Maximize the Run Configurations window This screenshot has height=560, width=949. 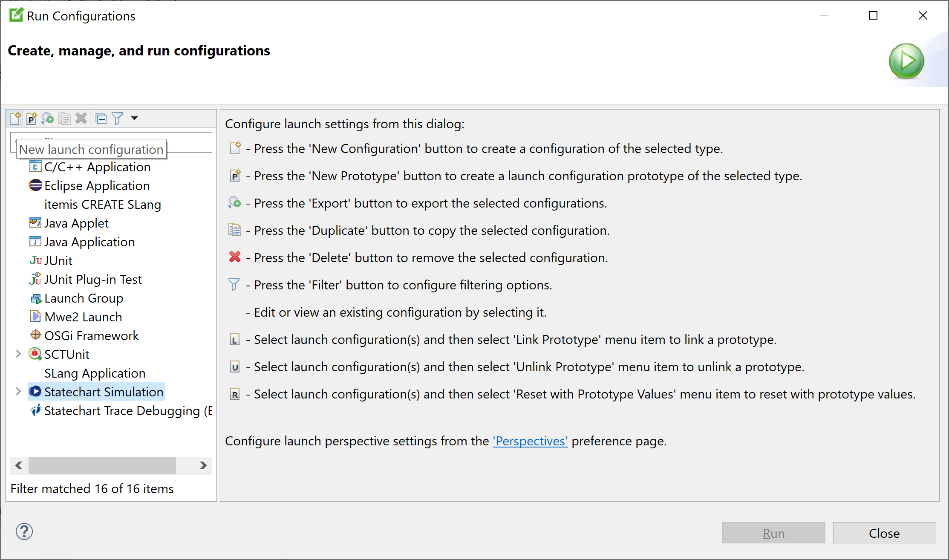(x=873, y=16)
